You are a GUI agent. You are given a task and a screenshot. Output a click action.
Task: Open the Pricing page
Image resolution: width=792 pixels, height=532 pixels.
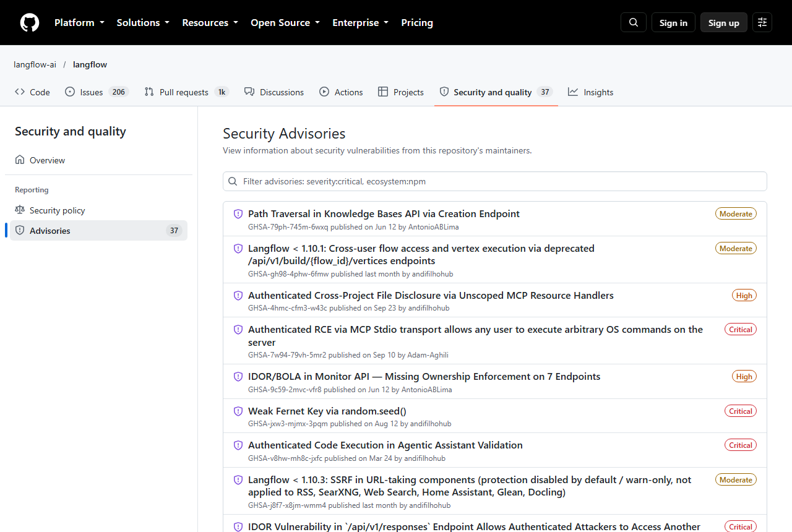[417, 22]
